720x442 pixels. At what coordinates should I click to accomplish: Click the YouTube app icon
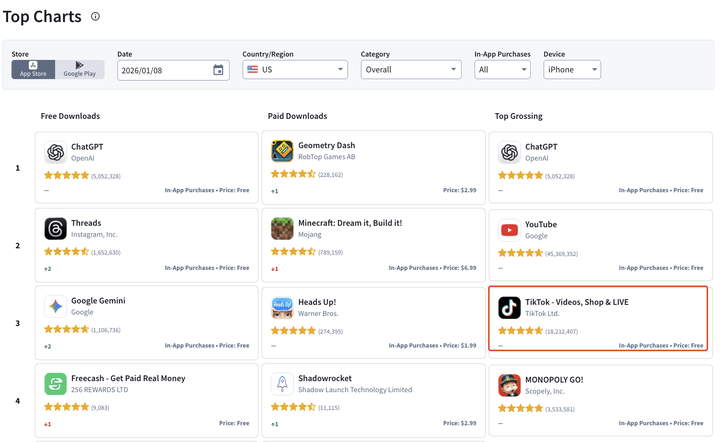509,230
